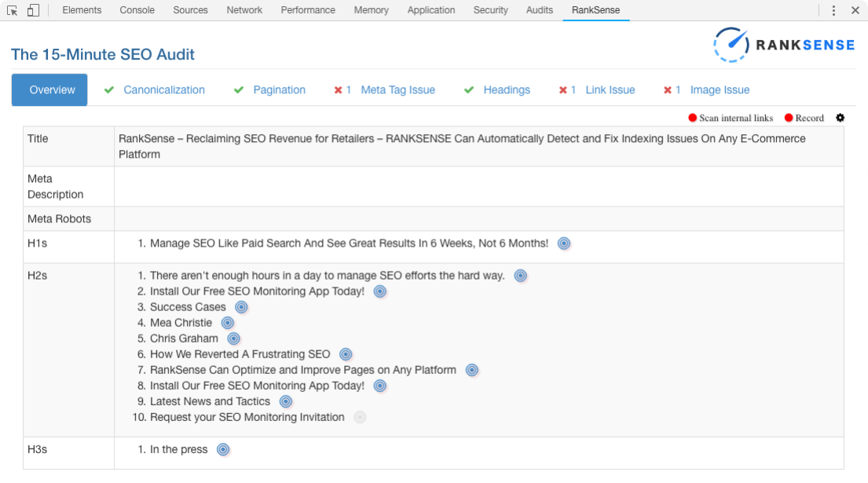Click the RankSense logo
Viewport: 868px width, 483px height.
pyautogui.click(x=784, y=45)
